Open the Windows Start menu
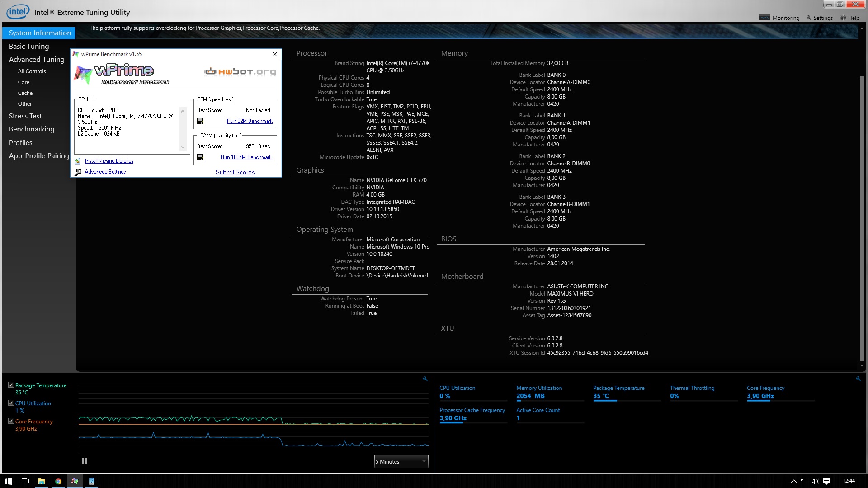 (8, 481)
